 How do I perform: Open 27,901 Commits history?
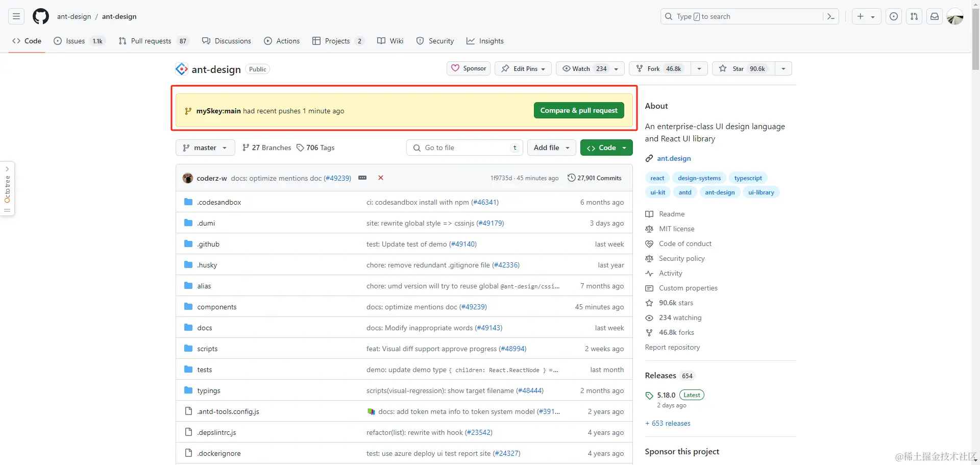[x=595, y=178]
